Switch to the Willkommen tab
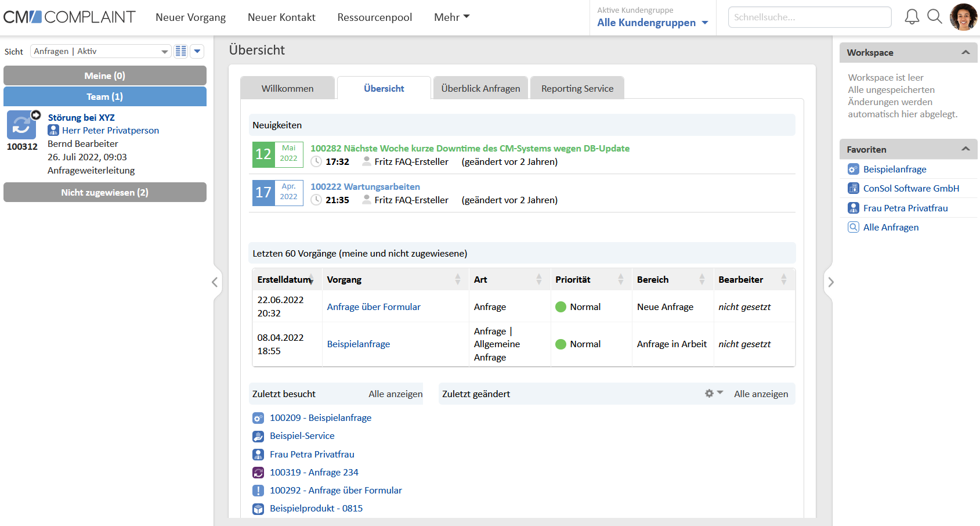Image resolution: width=980 pixels, height=526 pixels. 288,88
